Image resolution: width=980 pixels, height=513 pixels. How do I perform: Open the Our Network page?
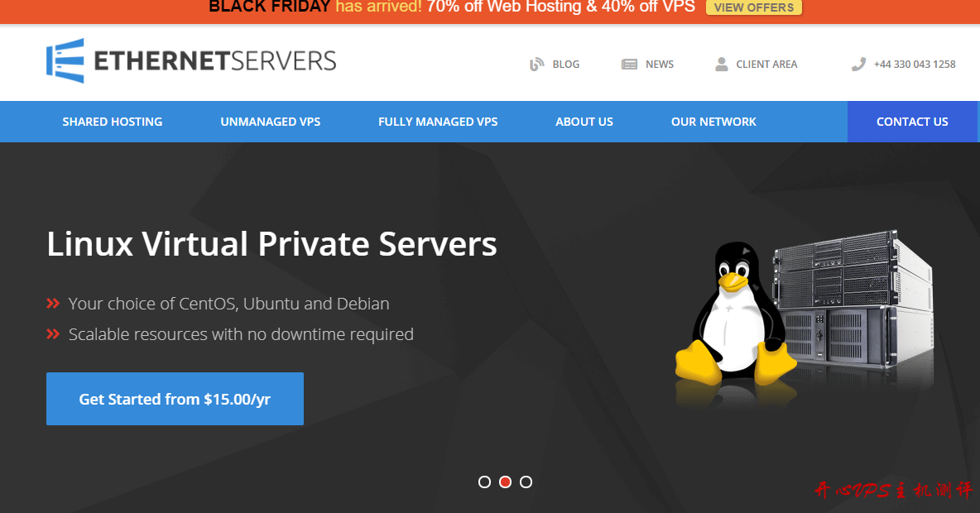713,122
